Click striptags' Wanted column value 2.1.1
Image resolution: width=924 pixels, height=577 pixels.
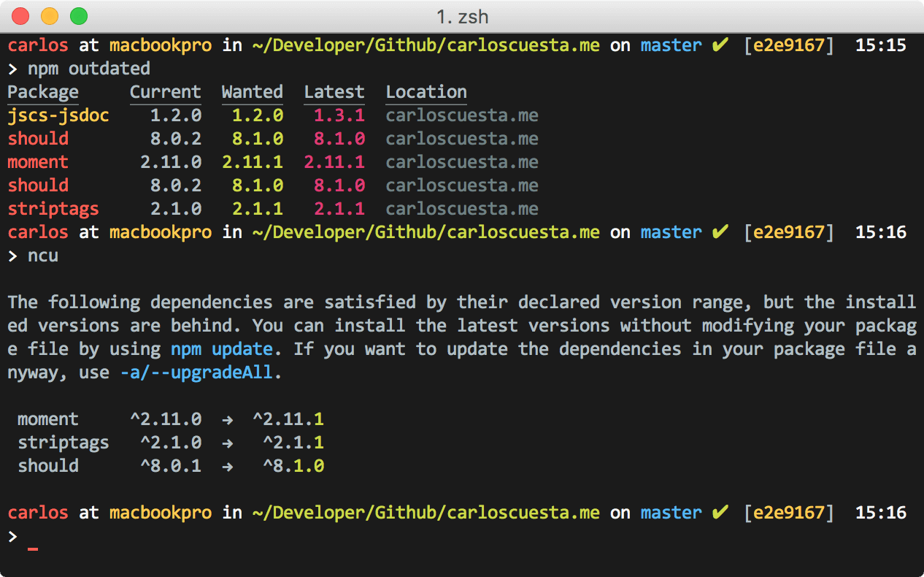258,209
